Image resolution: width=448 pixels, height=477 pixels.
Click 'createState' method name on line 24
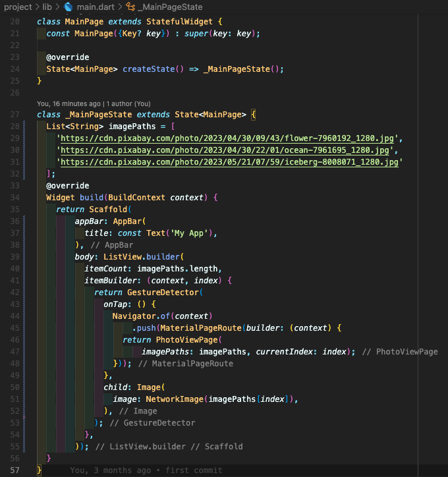tap(149, 69)
